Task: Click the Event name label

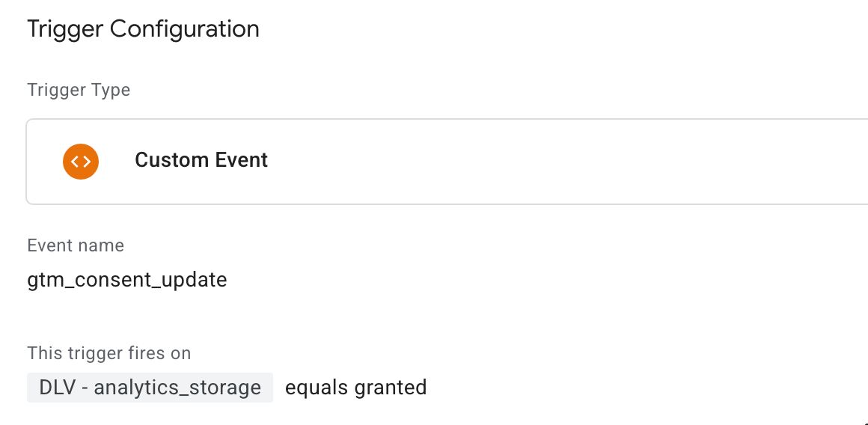Action: tap(76, 245)
